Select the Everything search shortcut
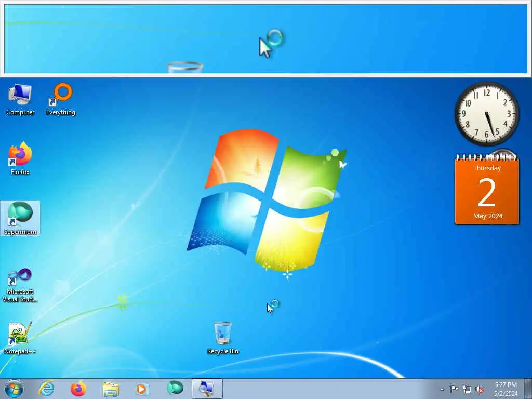This screenshot has width=532, height=399. [61, 99]
